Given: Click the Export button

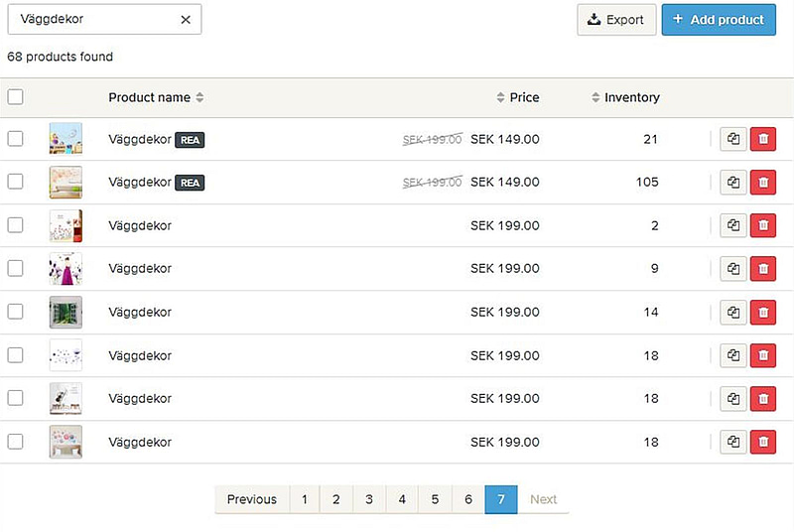Looking at the screenshot, I should tap(616, 20).
